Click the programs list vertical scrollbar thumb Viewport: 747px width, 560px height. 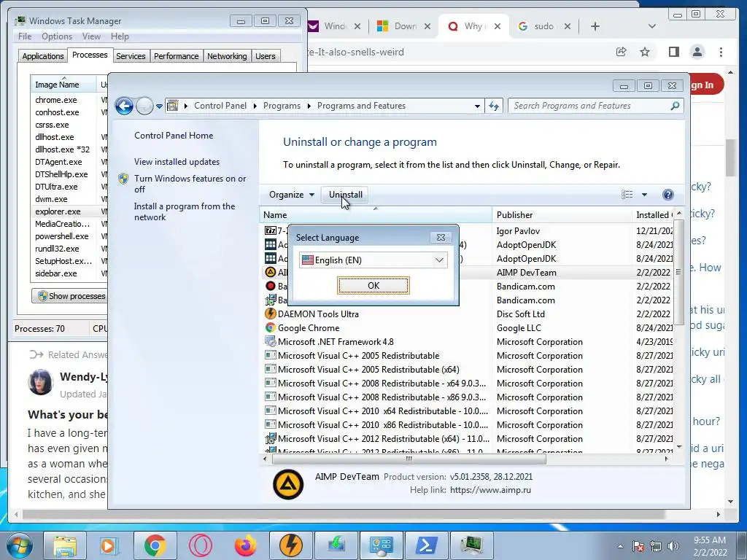click(678, 271)
